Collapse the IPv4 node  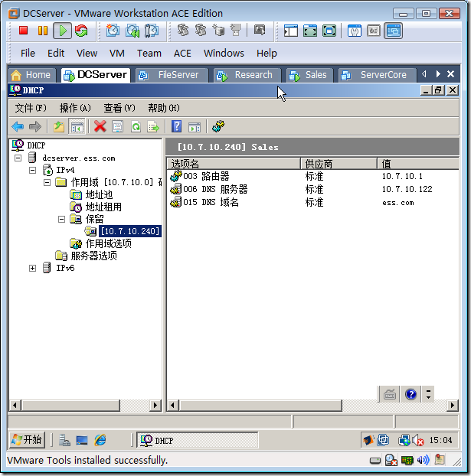(32, 170)
